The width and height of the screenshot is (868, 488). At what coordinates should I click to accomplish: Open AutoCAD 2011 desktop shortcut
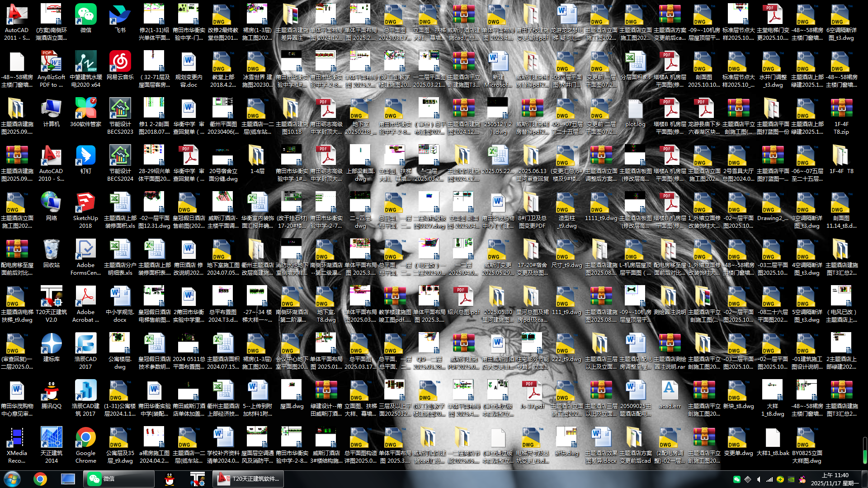[x=17, y=15]
